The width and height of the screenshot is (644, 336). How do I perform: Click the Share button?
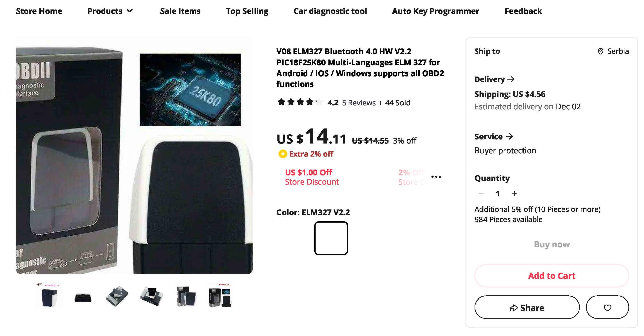click(527, 307)
